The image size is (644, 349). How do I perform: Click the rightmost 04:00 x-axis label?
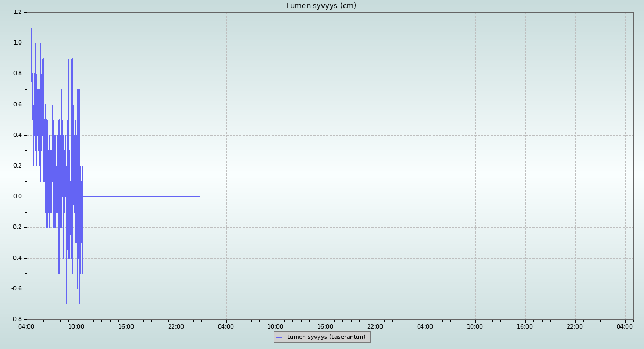click(x=625, y=326)
